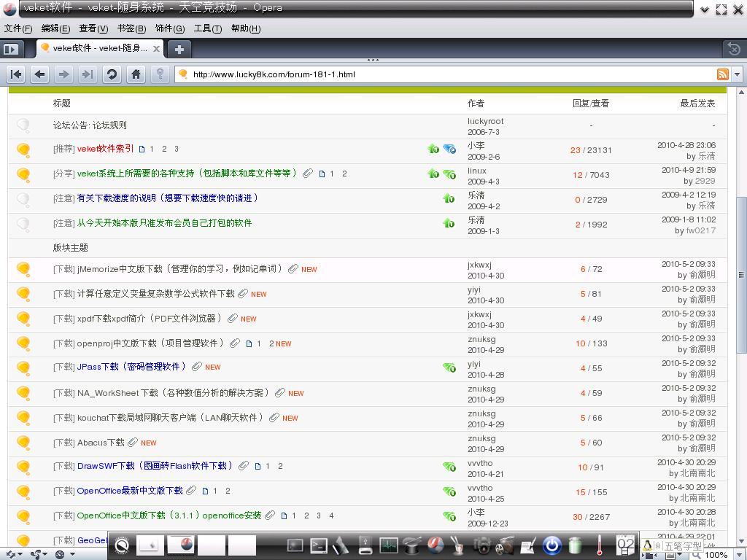This screenshot has height=560, width=747.
Task: Click the thread bubble icon on Abacus row
Action: coord(23,443)
